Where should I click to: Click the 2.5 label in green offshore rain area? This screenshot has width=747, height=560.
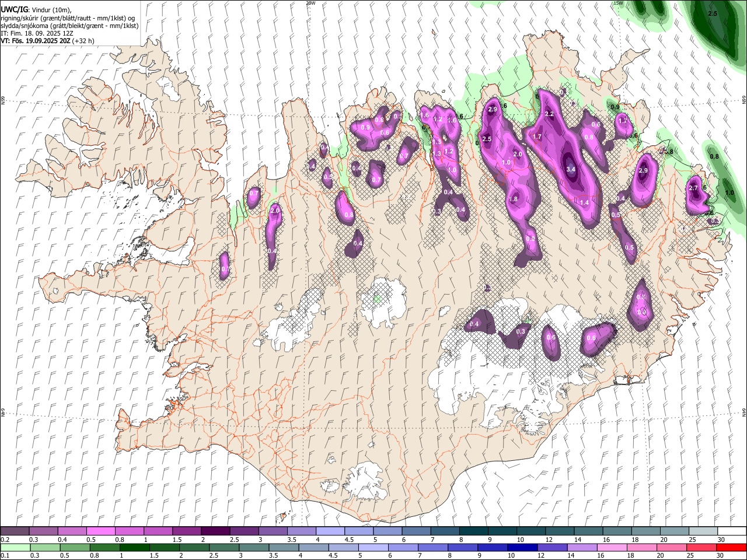pos(712,13)
